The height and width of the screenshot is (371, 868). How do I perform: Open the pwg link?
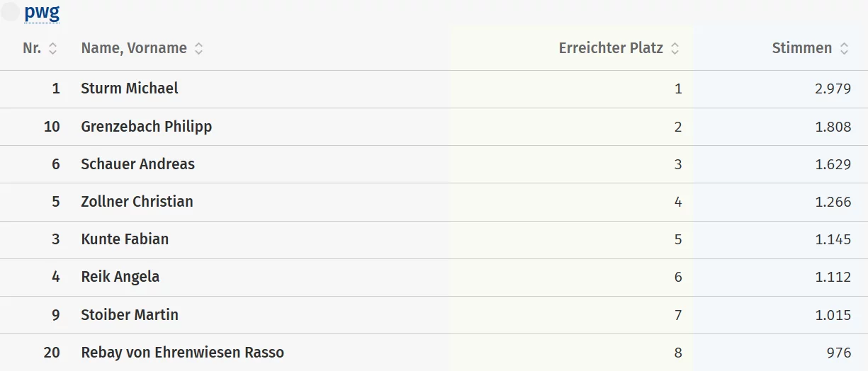[42, 12]
